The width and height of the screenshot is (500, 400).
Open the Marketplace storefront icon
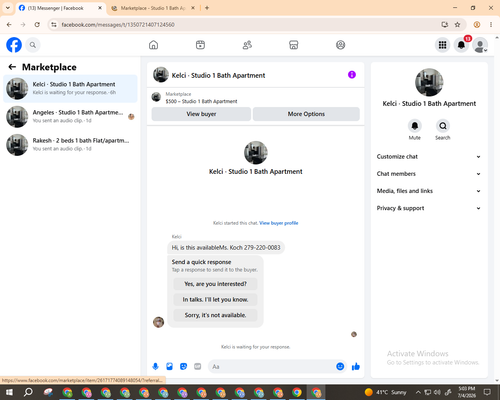point(294,45)
